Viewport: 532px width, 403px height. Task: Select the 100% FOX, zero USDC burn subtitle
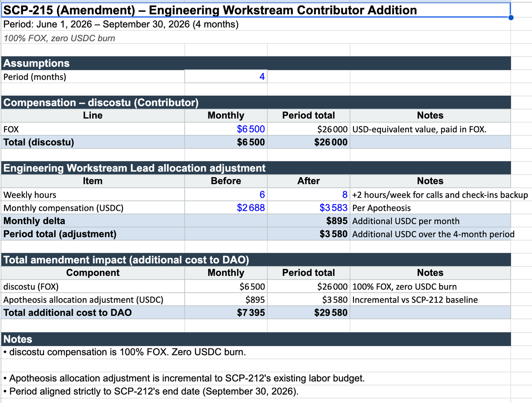coord(59,38)
